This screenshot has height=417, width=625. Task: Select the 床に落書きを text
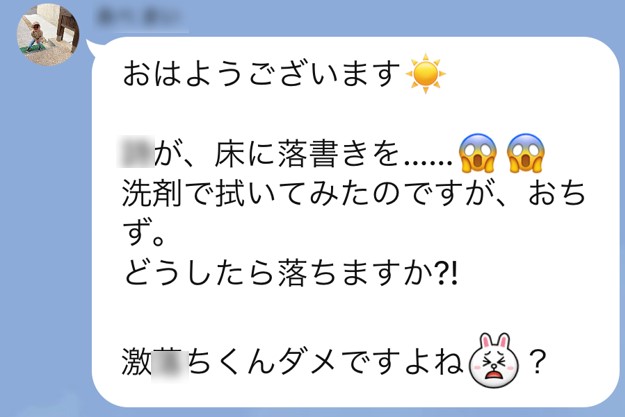pos(307,153)
